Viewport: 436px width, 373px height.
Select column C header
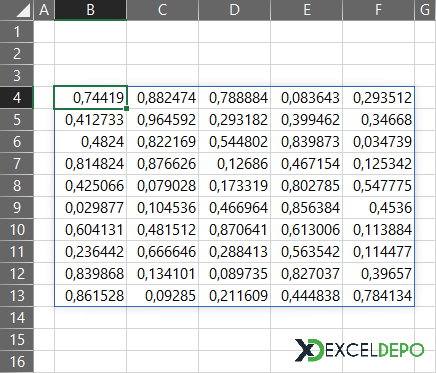(162, 10)
